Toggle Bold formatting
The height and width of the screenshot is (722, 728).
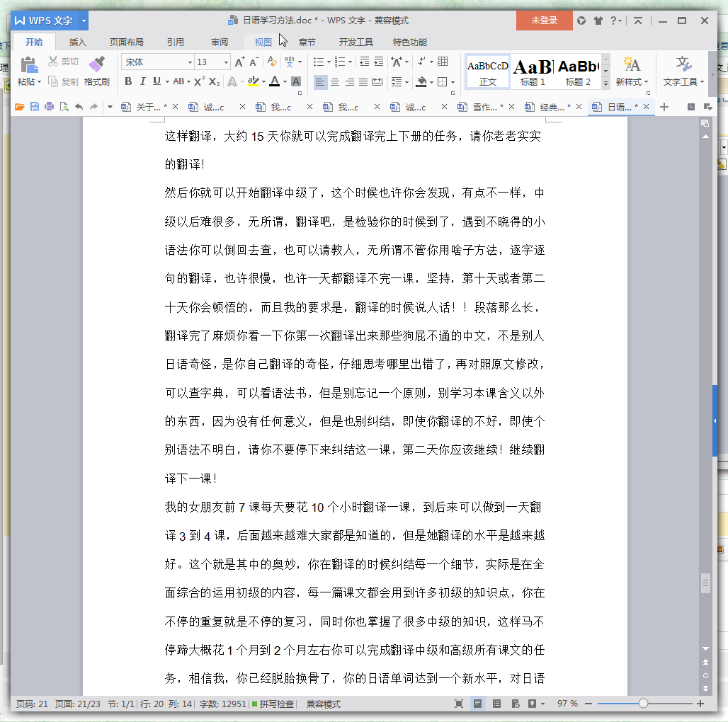pyautogui.click(x=128, y=81)
